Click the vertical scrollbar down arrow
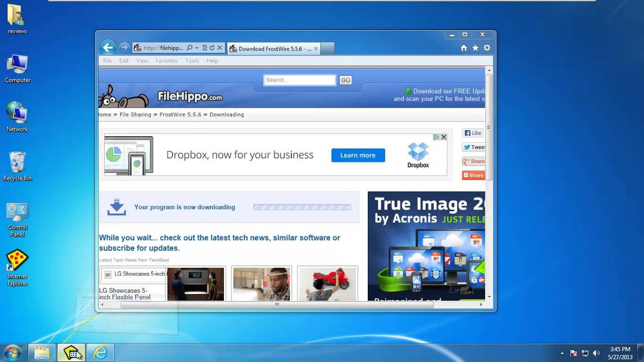The image size is (644, 362). tap(489, 298)
